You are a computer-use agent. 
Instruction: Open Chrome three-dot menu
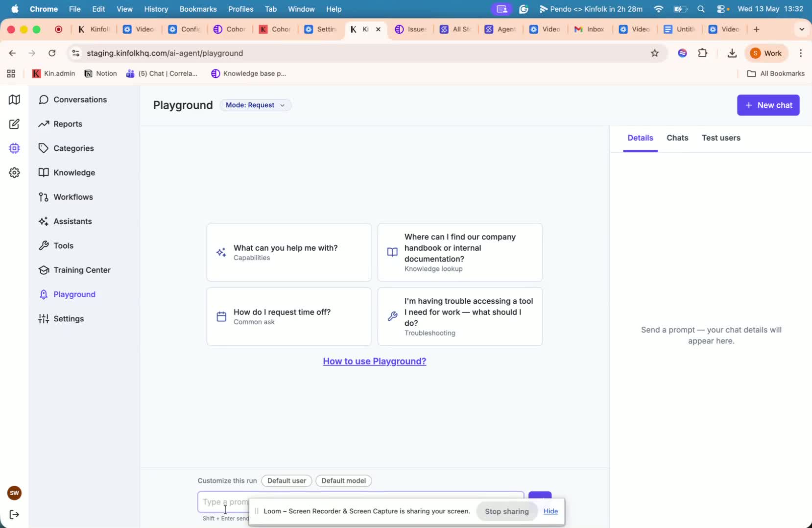801,53
